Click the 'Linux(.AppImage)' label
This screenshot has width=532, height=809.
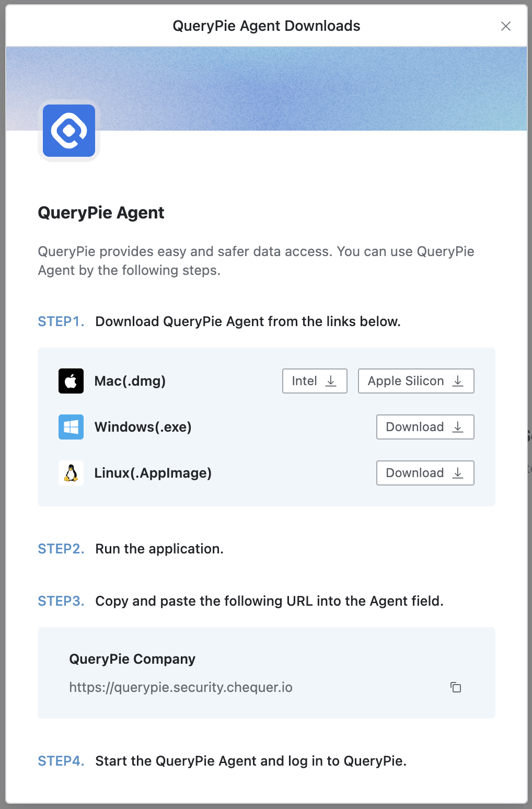[x=153, y=473]
